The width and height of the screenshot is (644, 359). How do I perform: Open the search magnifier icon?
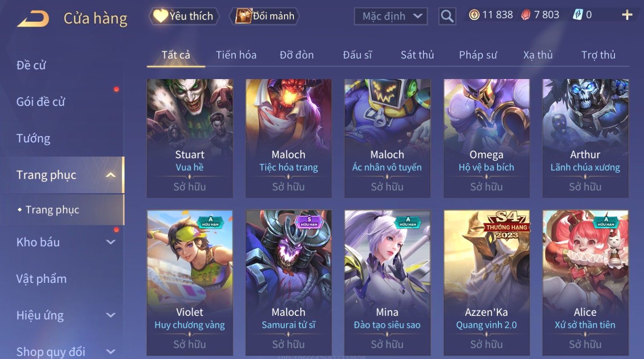[x=447, y=16]
